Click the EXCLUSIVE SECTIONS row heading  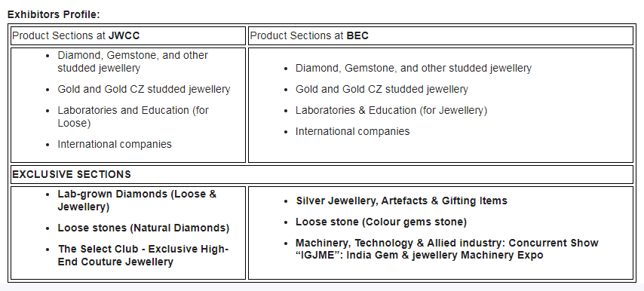click(x=322, y=174)
